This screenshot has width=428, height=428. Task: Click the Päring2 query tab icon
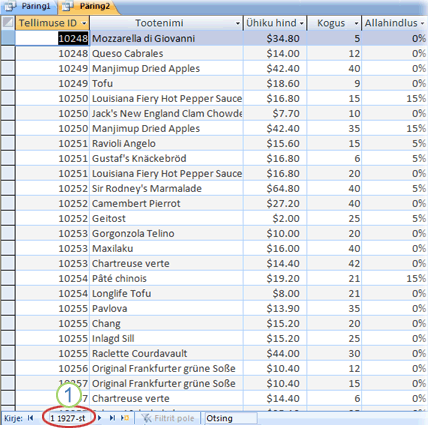[x=68, y=6]
